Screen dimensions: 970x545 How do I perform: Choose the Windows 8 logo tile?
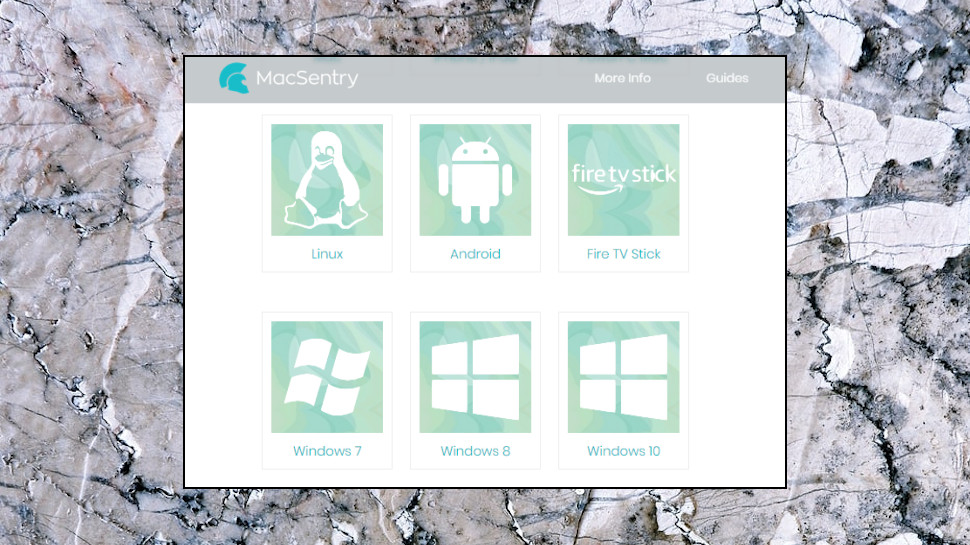point(475,377)
